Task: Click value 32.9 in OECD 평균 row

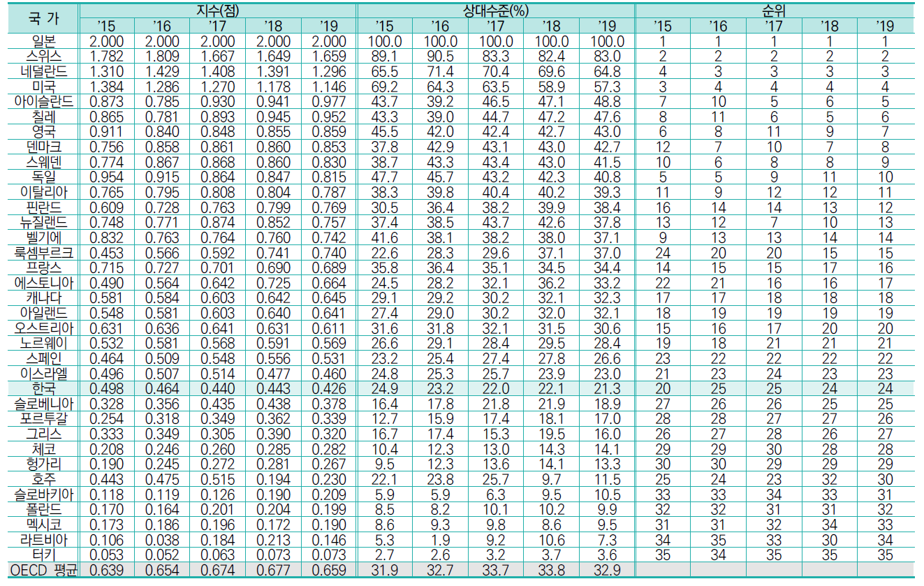Action: (606, 571)
